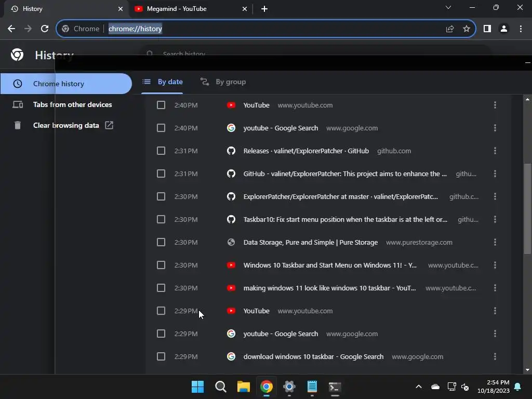Click the forward navigation arrow

(28, 29)
